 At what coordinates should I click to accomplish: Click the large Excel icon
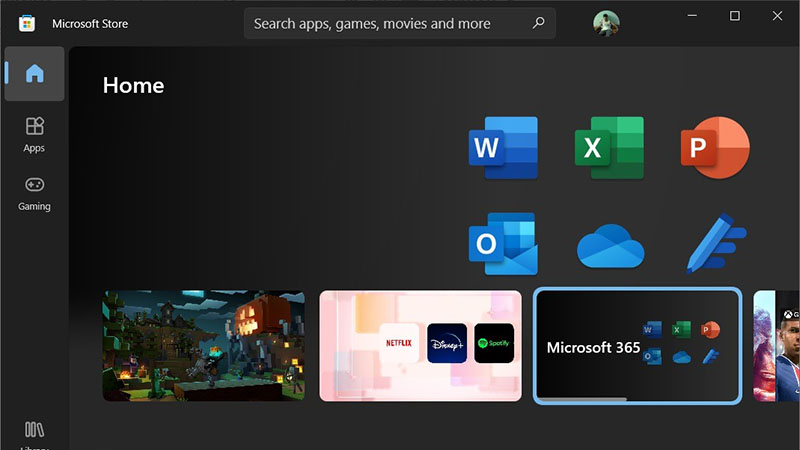pyautogui.click(x=609, y=148)
